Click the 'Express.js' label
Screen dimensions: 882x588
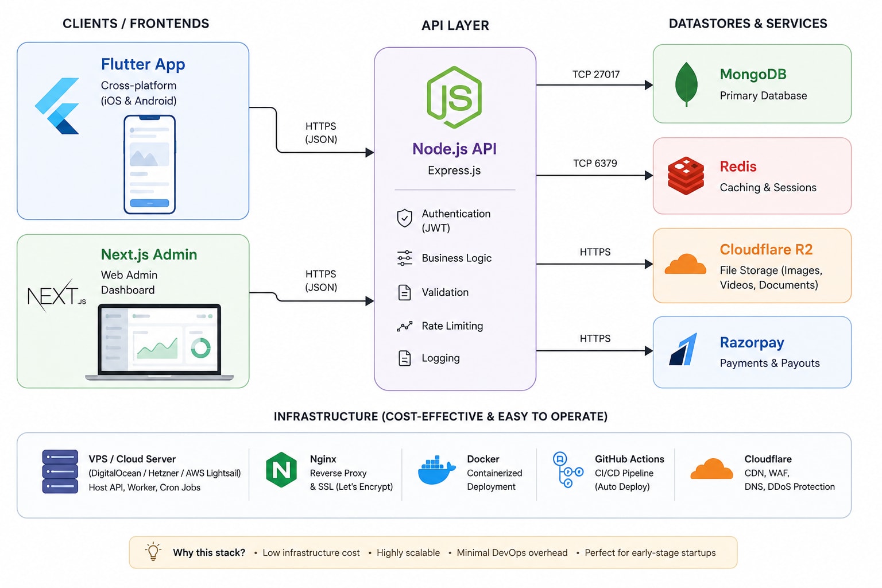coord(454,171)
